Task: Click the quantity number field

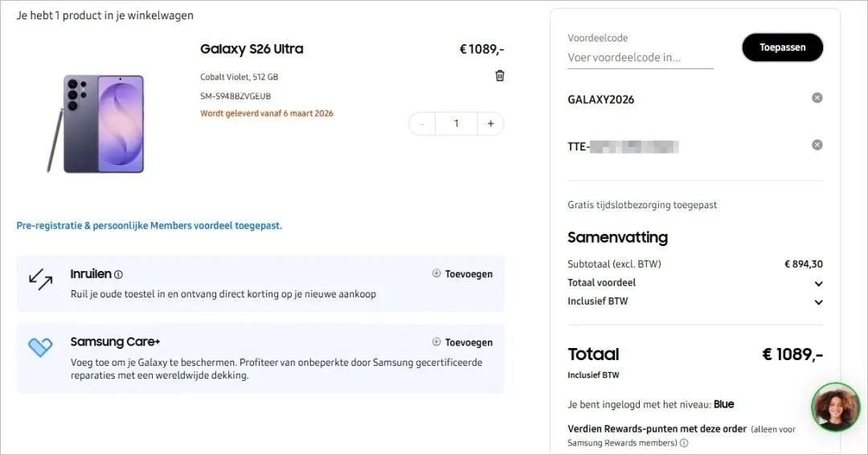Action: coord(457,124)
